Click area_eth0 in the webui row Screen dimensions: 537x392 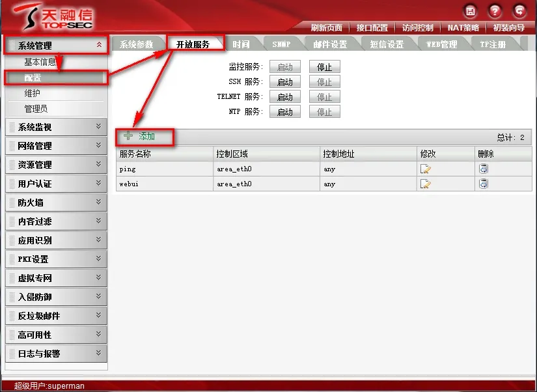234,184
